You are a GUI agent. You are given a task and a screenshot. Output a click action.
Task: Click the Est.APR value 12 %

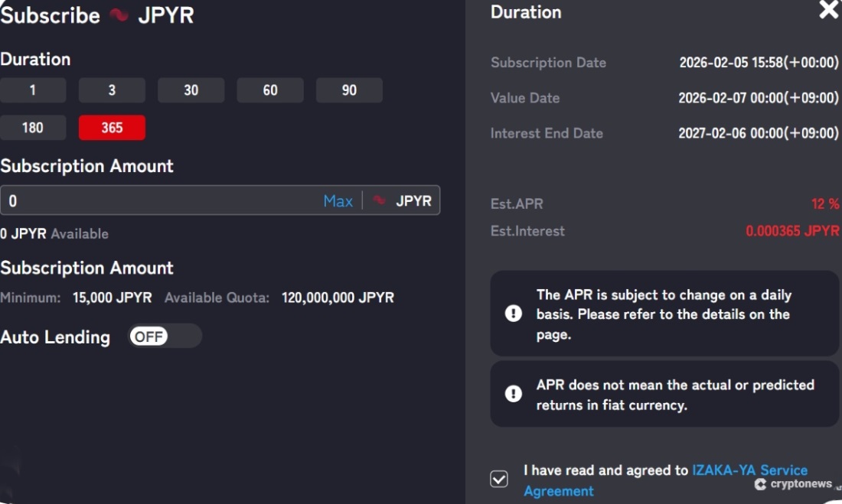825,204
